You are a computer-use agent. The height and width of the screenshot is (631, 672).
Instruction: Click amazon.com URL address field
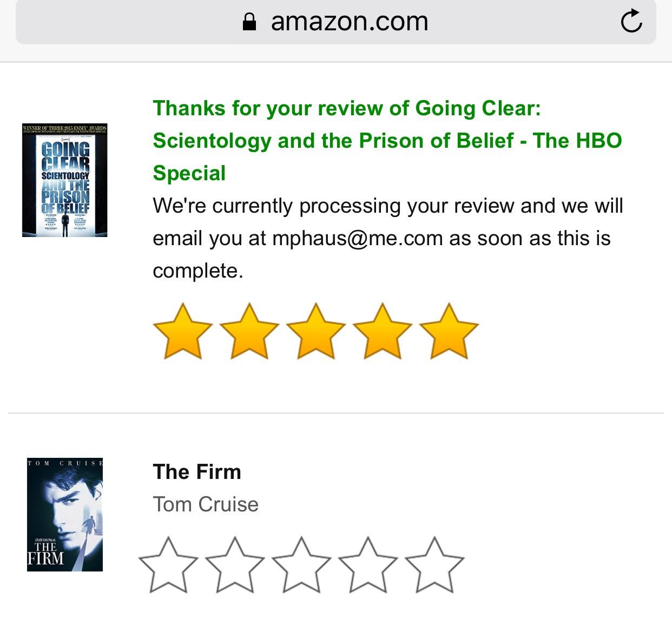(349, 22)
